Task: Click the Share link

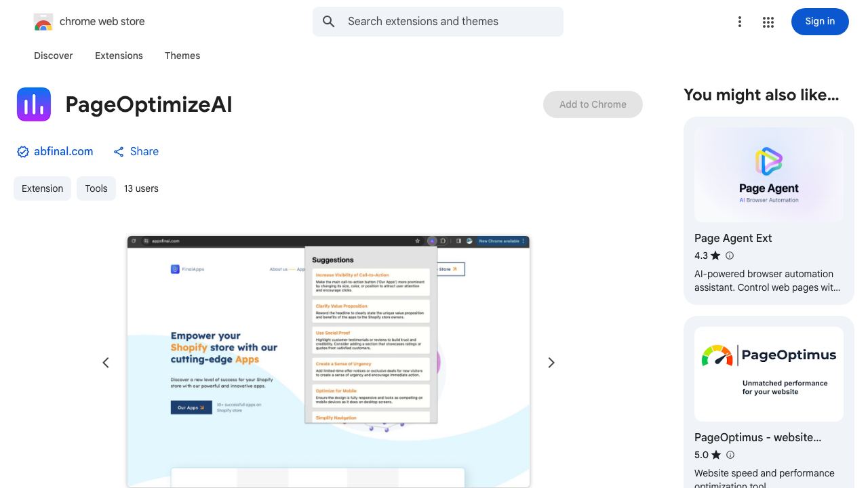Action: click(x=136, y=152)
